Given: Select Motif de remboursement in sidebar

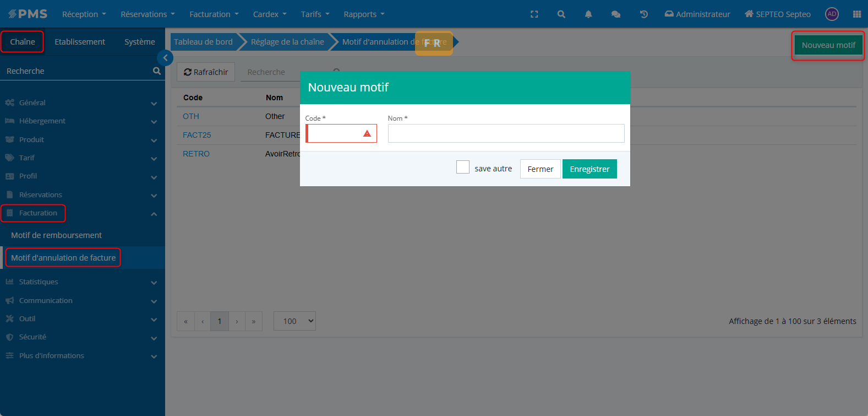Looking at the screenshot, I should pos(57,235).
